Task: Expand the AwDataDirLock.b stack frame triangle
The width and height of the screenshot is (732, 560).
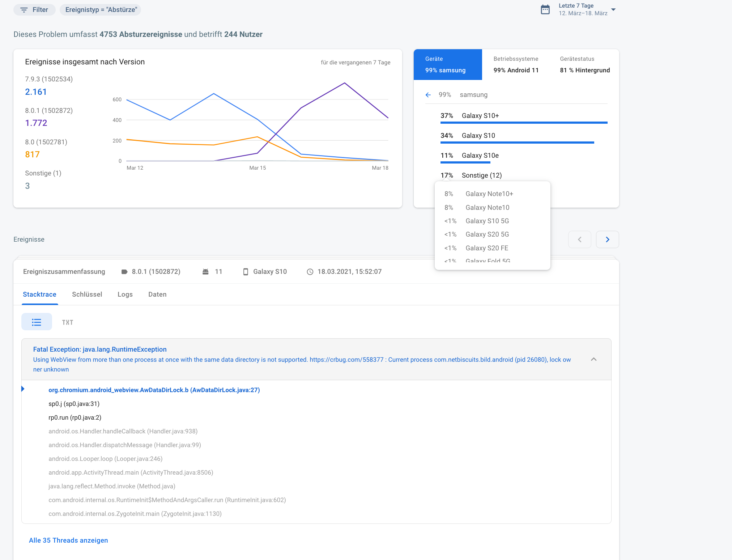Action: 23,389
